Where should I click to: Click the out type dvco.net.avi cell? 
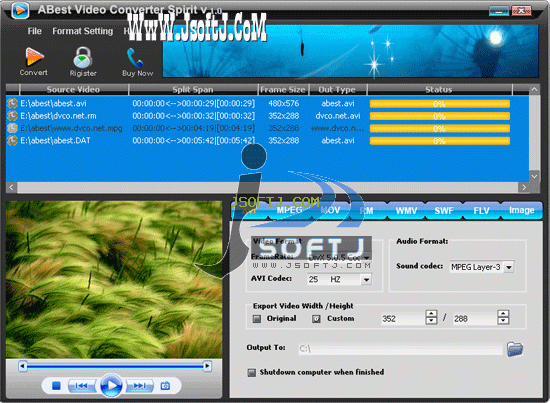pos(338,115)
